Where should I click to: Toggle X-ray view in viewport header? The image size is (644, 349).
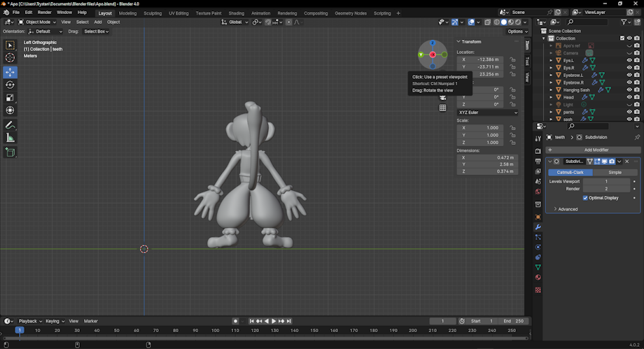pyautogui.click(x=487, y=22)
